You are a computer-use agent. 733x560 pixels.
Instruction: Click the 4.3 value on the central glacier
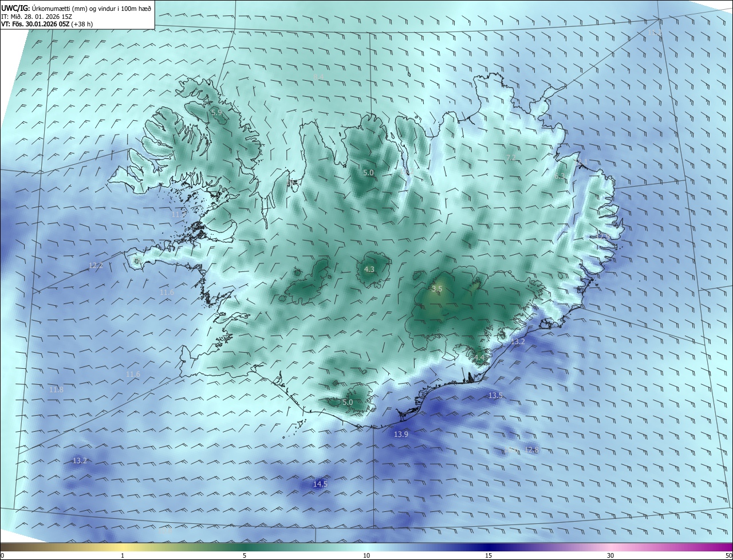tap(369, 269)
